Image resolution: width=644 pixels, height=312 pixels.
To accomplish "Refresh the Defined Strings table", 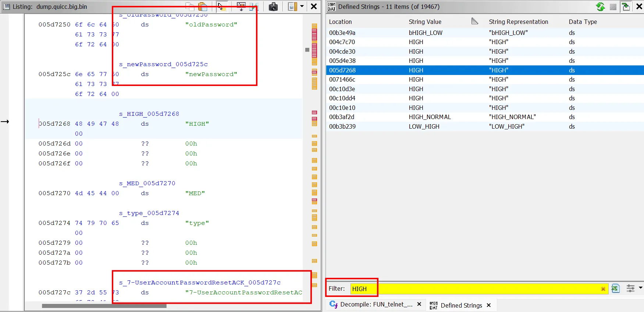I will point(600,7).
